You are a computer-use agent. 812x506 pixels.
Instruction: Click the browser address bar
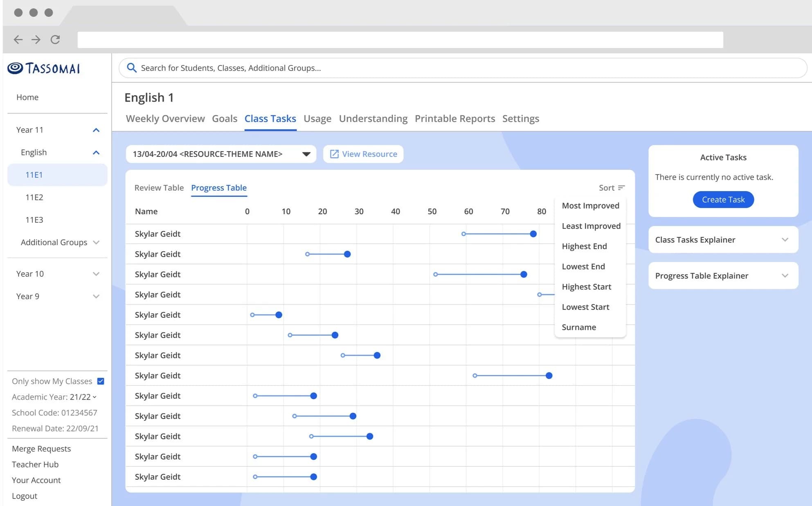tap(400, 40)
